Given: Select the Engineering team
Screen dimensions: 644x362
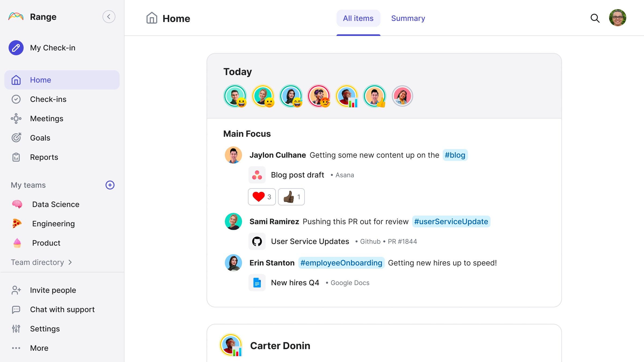Looking at the screenshot, I should click(x=53, y=224).
